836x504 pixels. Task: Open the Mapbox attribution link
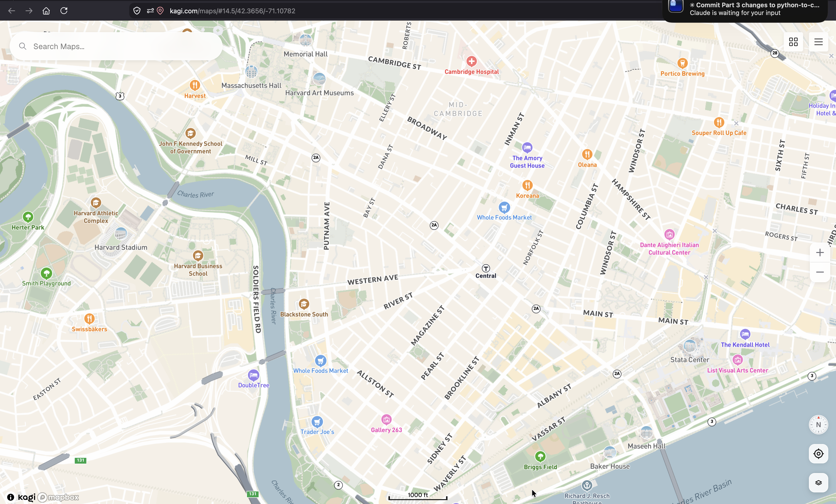tap(58, 497)
